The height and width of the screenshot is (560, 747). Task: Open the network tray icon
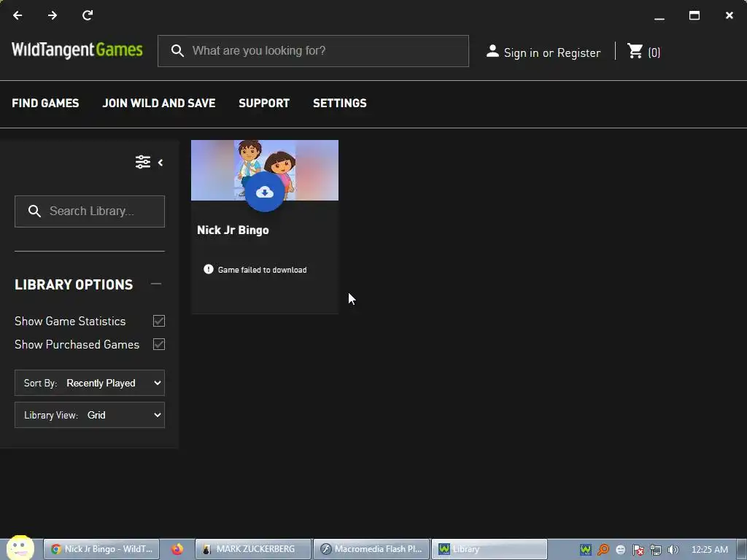click(656, 550)
